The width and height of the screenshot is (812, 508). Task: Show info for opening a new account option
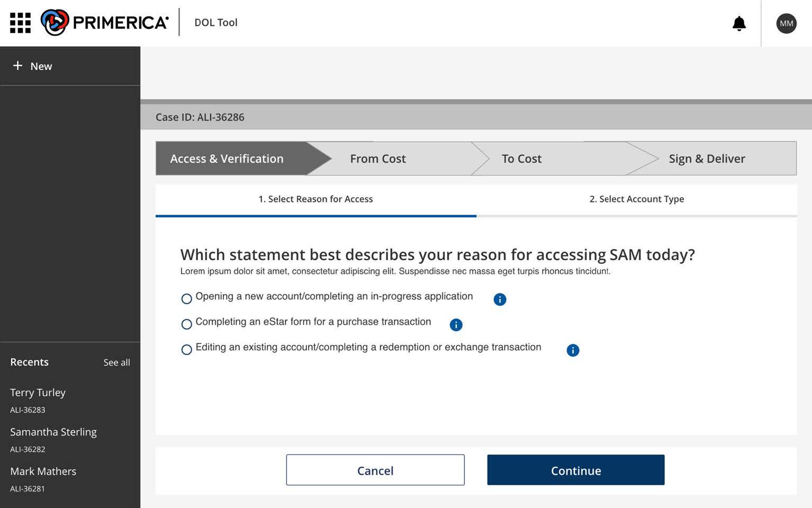click(500, 299)
